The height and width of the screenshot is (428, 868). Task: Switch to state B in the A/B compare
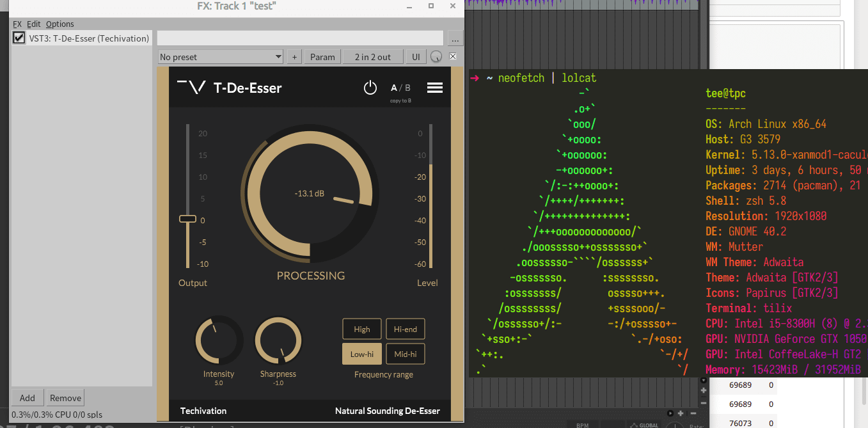407,88
